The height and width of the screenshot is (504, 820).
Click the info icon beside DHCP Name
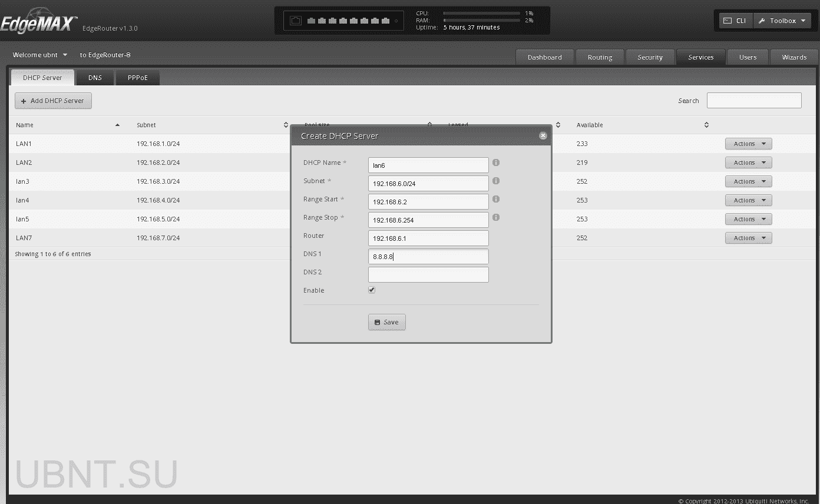point(495,163)
